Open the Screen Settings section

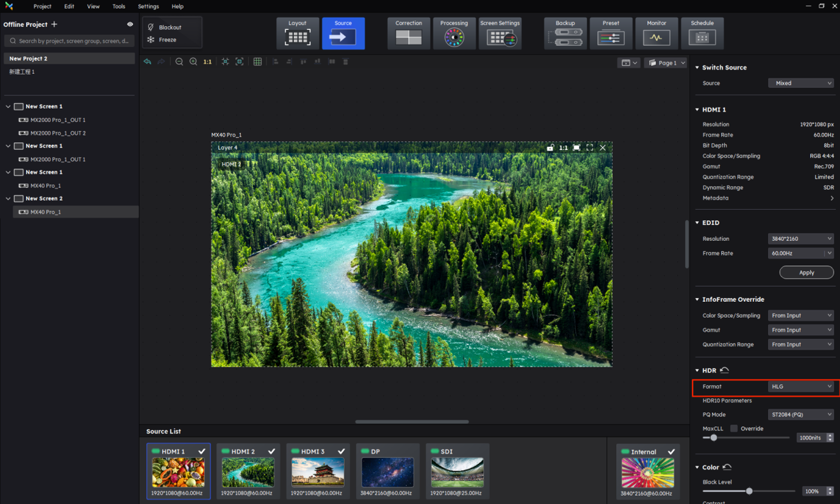click(x=500, y=33)
